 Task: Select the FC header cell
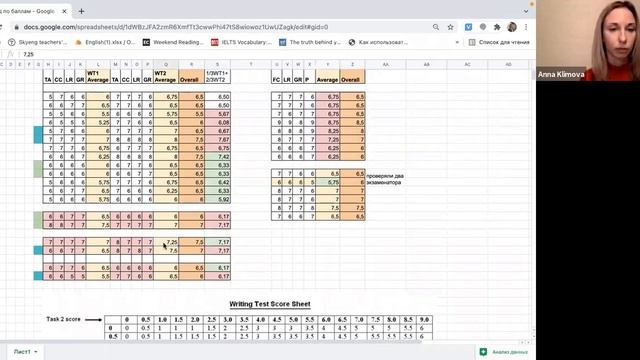276,76
